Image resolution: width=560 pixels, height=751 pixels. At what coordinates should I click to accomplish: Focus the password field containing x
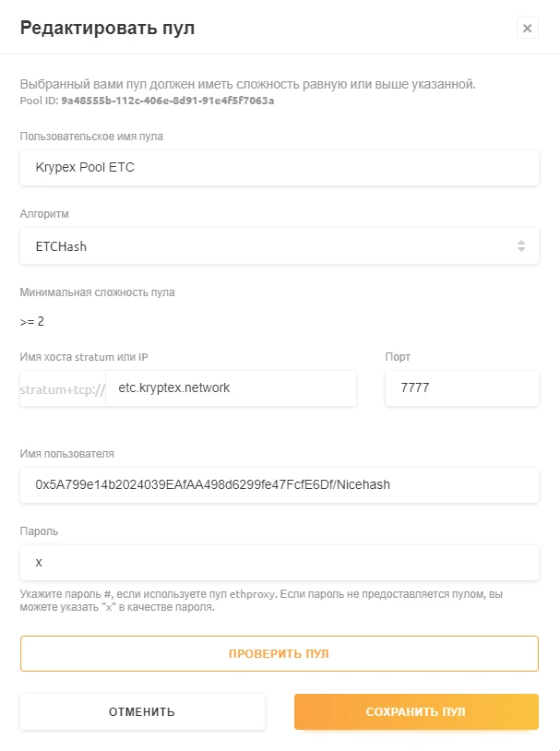tap(279, 562)
